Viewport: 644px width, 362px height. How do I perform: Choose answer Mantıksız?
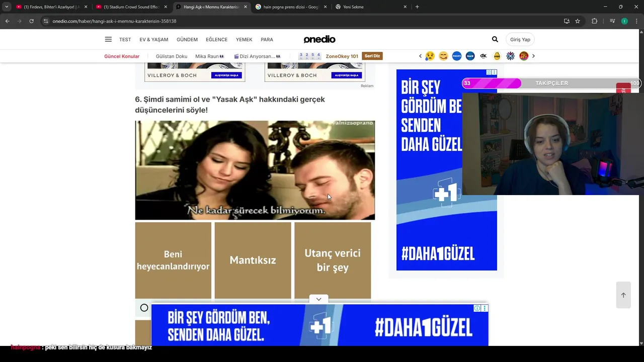pos(253,260)
